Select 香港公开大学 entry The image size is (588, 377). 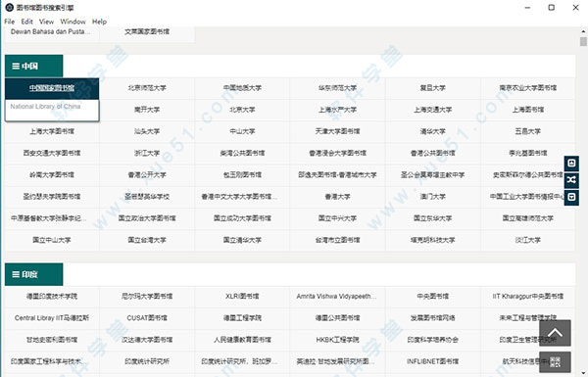pos(147,175)
